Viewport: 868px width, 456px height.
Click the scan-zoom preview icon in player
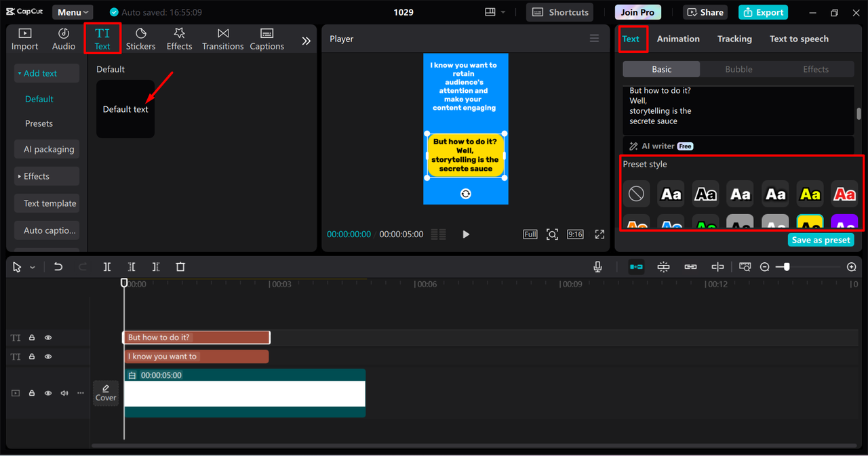coord(553,234)
